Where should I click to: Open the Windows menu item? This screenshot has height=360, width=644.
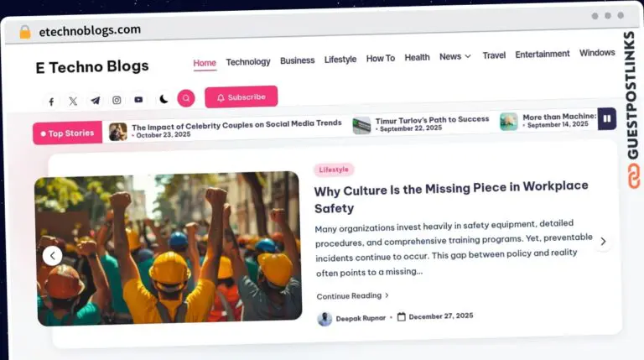(597, 53)
